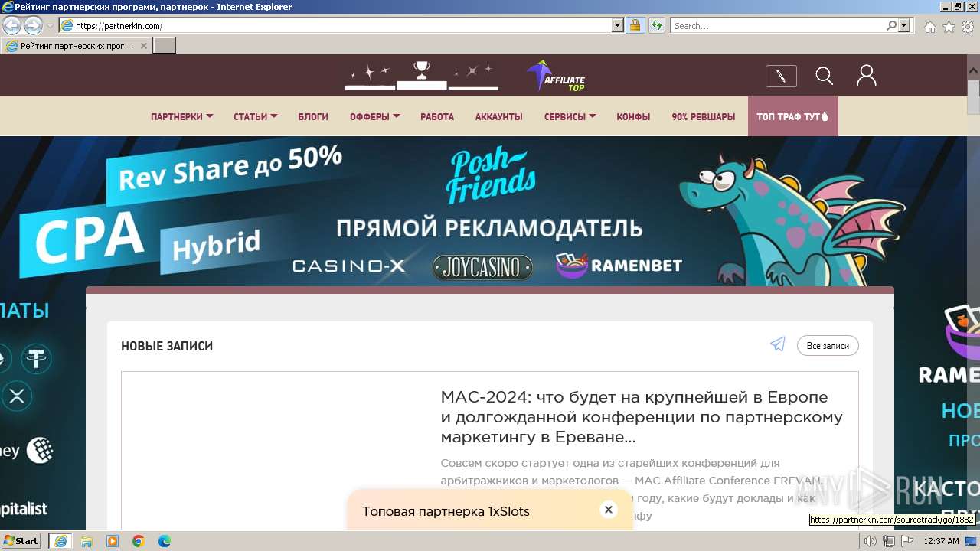Open the IE Home icon
Image resolution: width=980 pixels, height=551 pixels.
coord(929,27)
